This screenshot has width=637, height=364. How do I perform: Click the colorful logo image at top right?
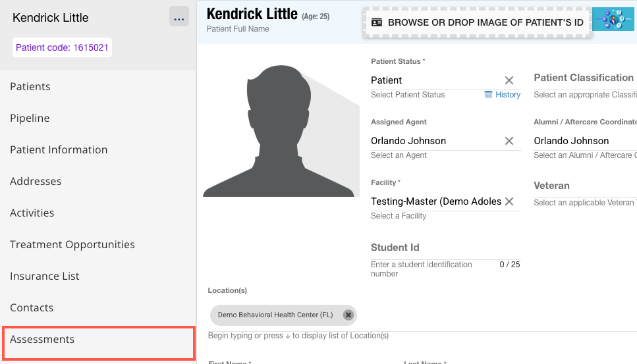(613, 19)
